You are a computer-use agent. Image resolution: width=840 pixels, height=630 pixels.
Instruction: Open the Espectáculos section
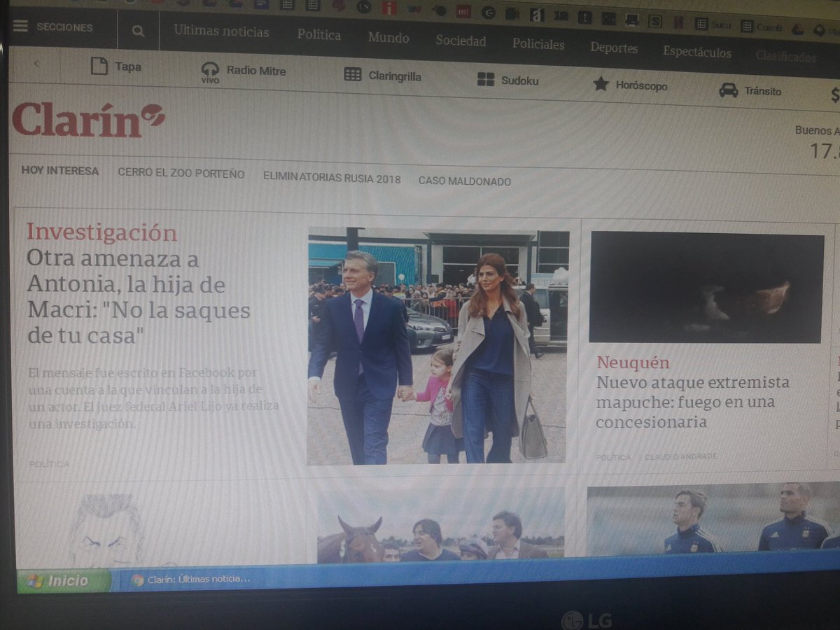coord(697,52)
